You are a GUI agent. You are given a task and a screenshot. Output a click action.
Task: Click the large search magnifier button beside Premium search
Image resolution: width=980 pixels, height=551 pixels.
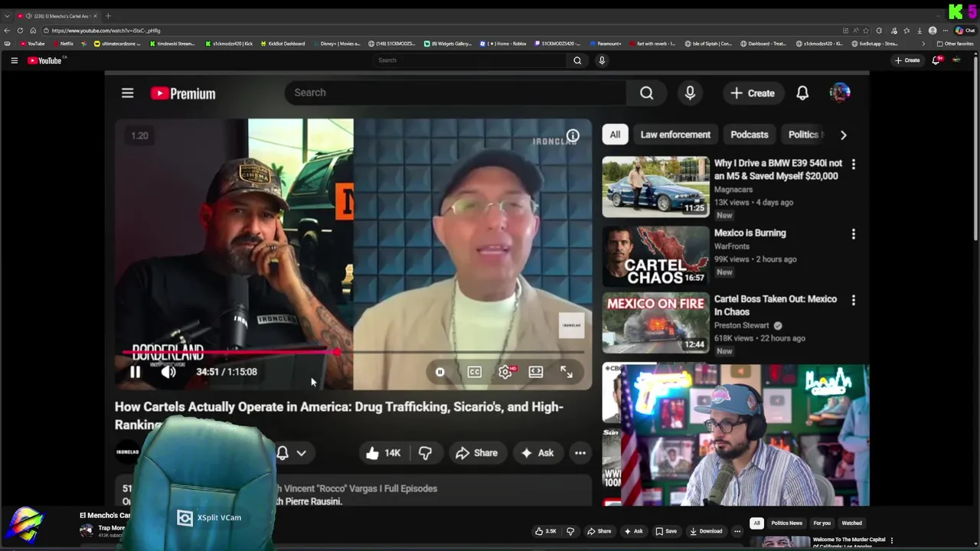(647, 93)
